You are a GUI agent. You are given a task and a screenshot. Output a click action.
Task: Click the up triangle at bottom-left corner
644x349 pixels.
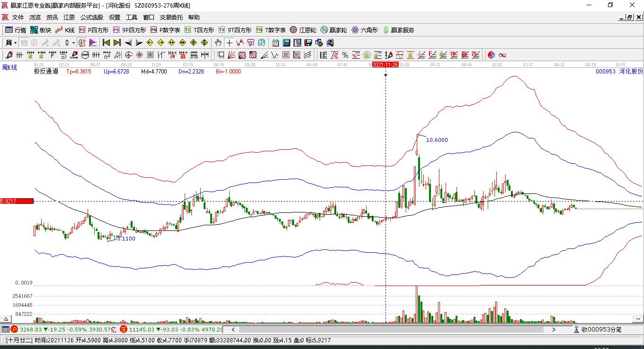pos(6,319)
